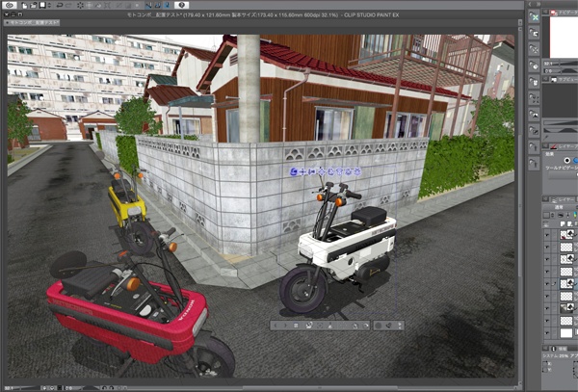The image size is (578, 392).
Task: Click last blue manipulator icon above bike
Action: pos(357,171)
